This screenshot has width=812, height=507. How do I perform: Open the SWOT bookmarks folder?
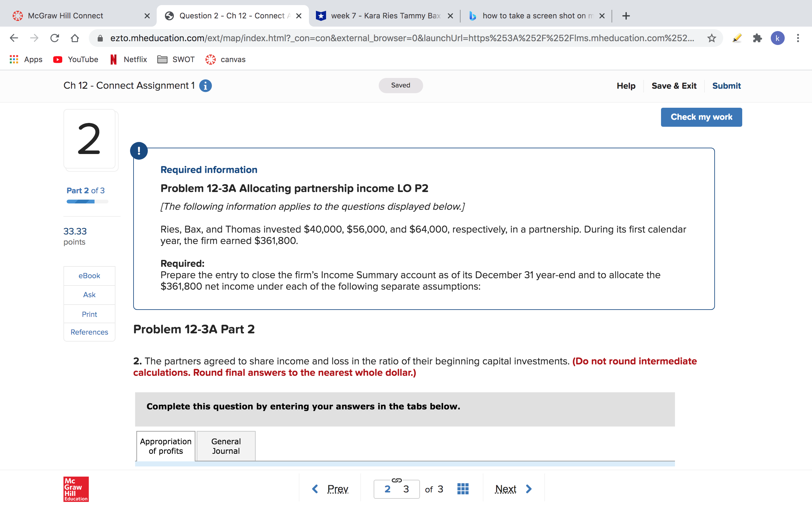click(175, 59)
